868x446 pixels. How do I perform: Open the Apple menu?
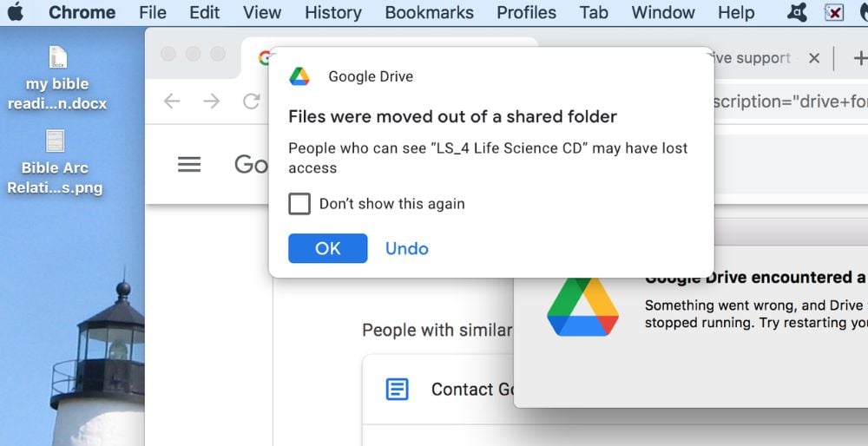click(x=16, y=12)
